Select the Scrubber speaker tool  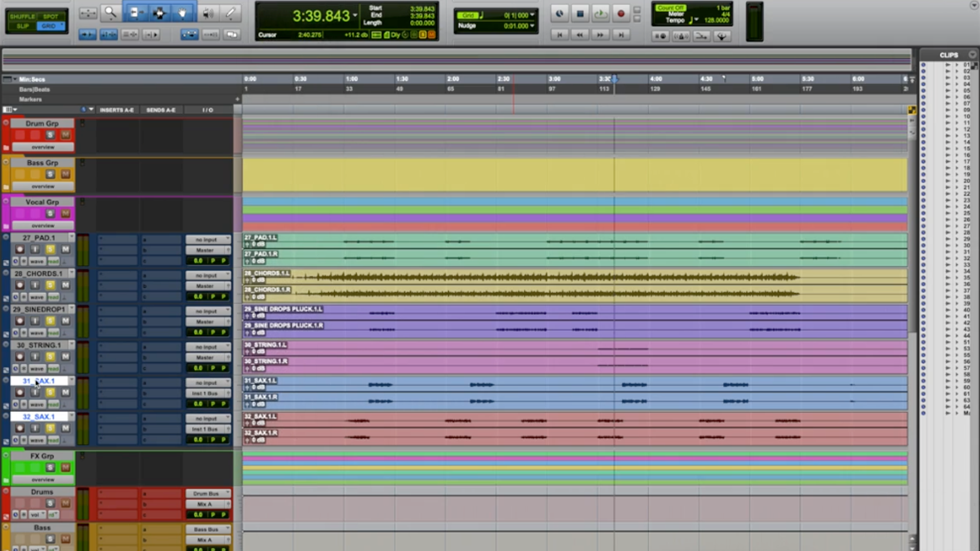[x=208, y=13]
